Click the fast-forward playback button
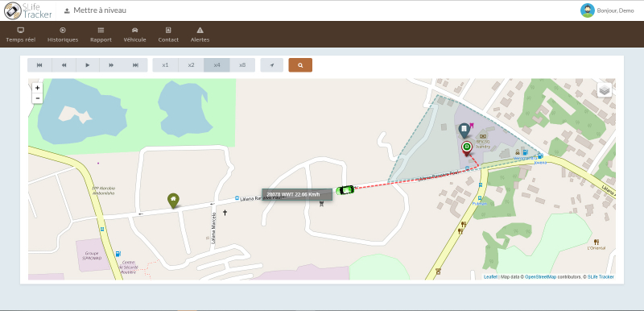The height and width of the screenshot is (311, 644). tap(111, 65)
